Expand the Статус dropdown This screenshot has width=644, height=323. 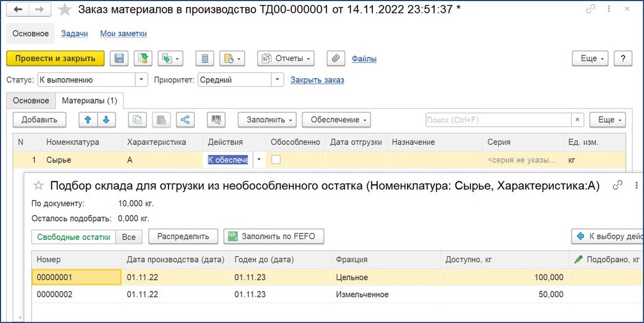coord(142,80)
